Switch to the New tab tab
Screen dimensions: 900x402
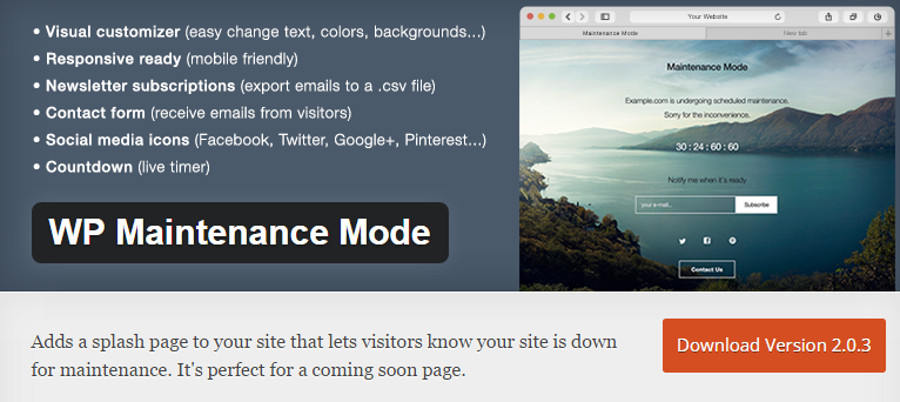point(795,33)
